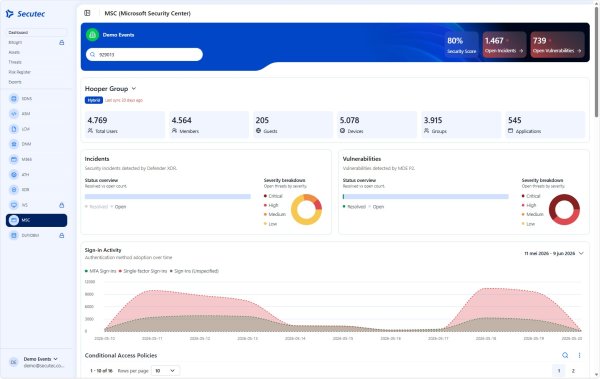Image resolution: width=600 pixels, height=379 pixels.
Task: Open the 1.467 Open Incidents card
Action: [x=504, y=45]
